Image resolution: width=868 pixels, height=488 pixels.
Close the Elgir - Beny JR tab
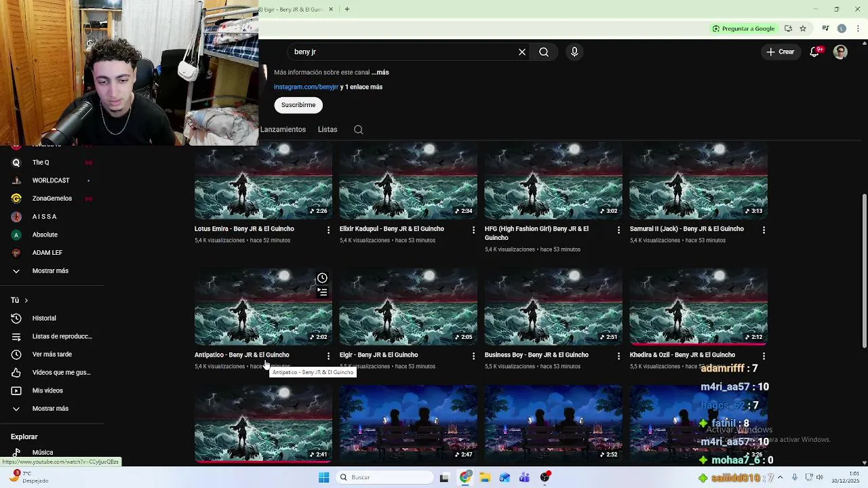click(331, 9)
